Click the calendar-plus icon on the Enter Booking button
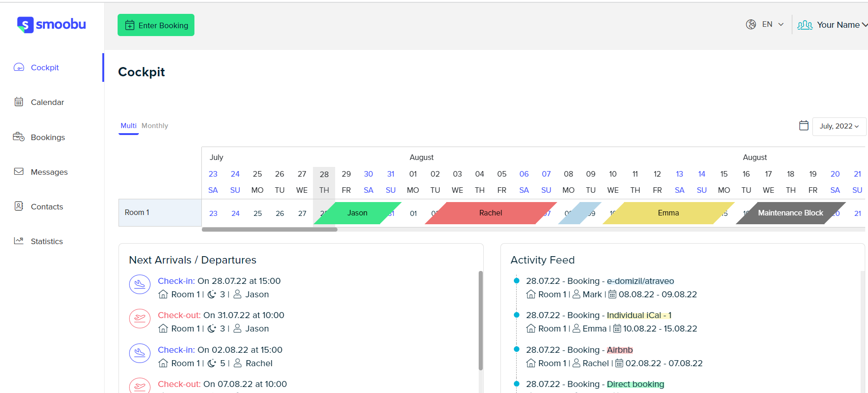Viewport: 868px width, 393px height. click(130, 25)
